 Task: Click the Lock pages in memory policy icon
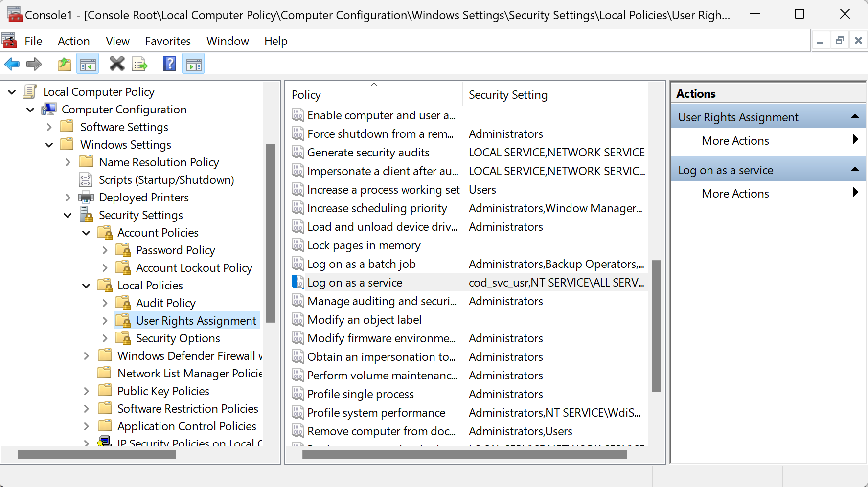point(297,245)
